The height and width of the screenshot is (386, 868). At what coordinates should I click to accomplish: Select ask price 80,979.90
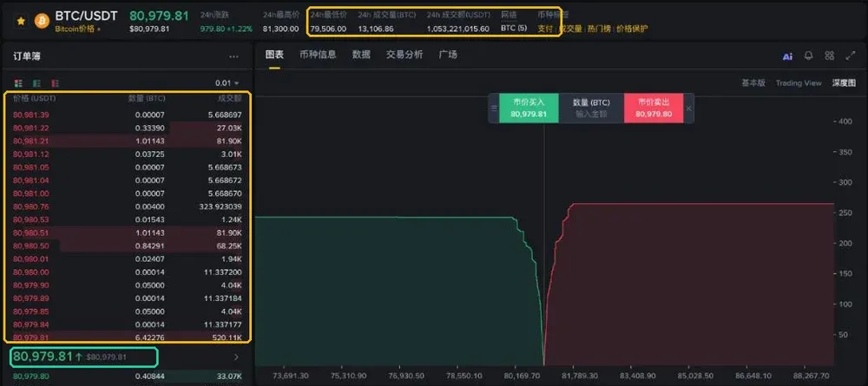[30, 285]
